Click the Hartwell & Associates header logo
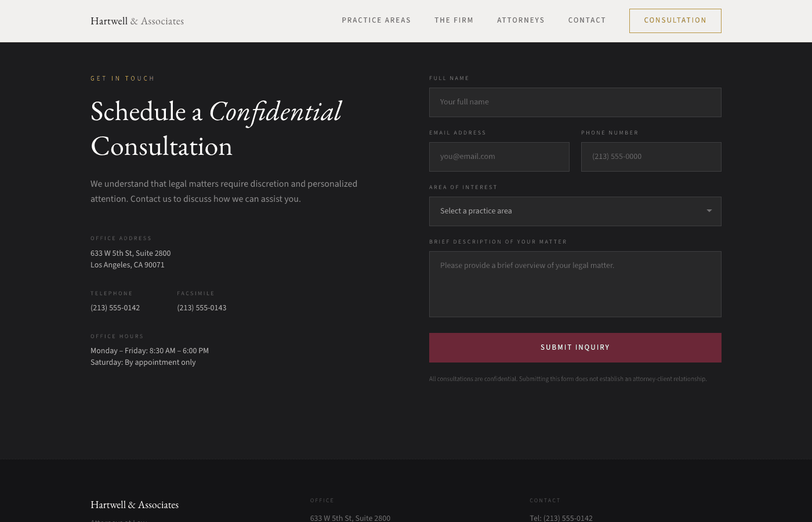 [137, 20]
